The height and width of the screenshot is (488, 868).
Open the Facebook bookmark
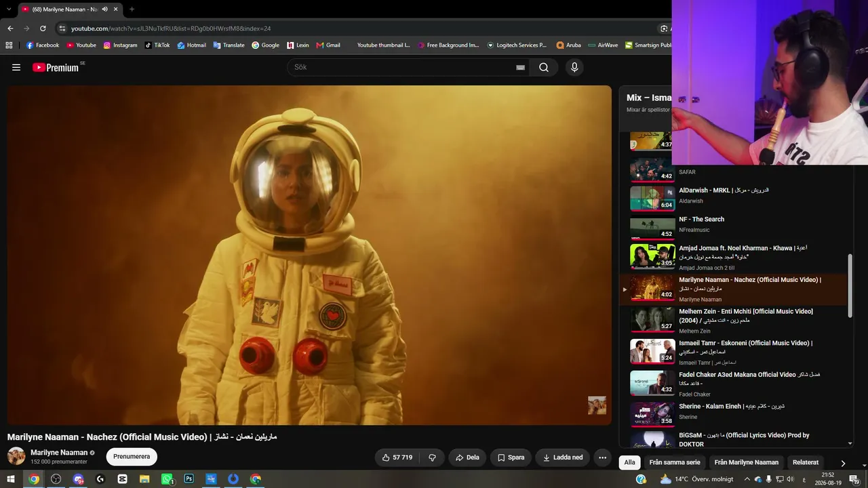[x=43, y=45]
